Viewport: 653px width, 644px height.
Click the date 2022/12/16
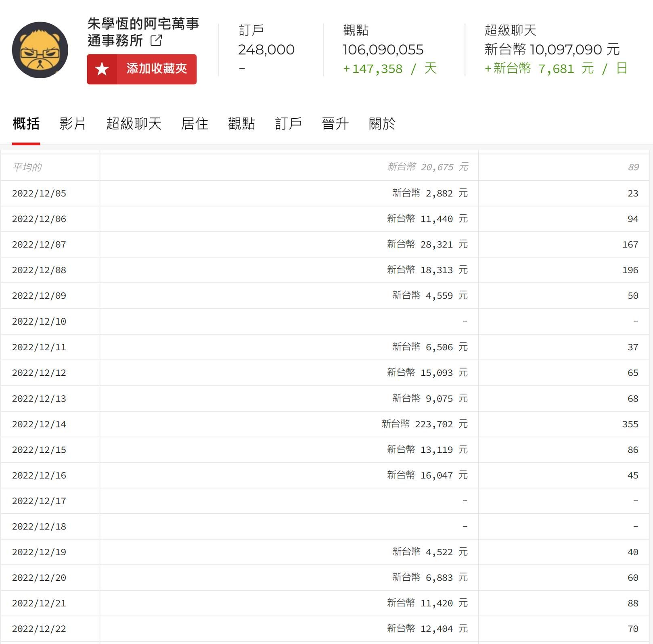click(39, 476)
